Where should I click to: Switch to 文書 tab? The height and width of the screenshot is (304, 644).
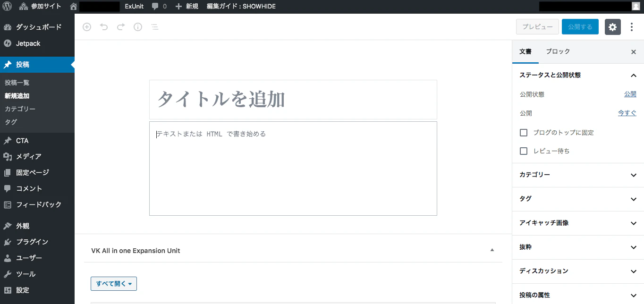click(x=525, y=52)
